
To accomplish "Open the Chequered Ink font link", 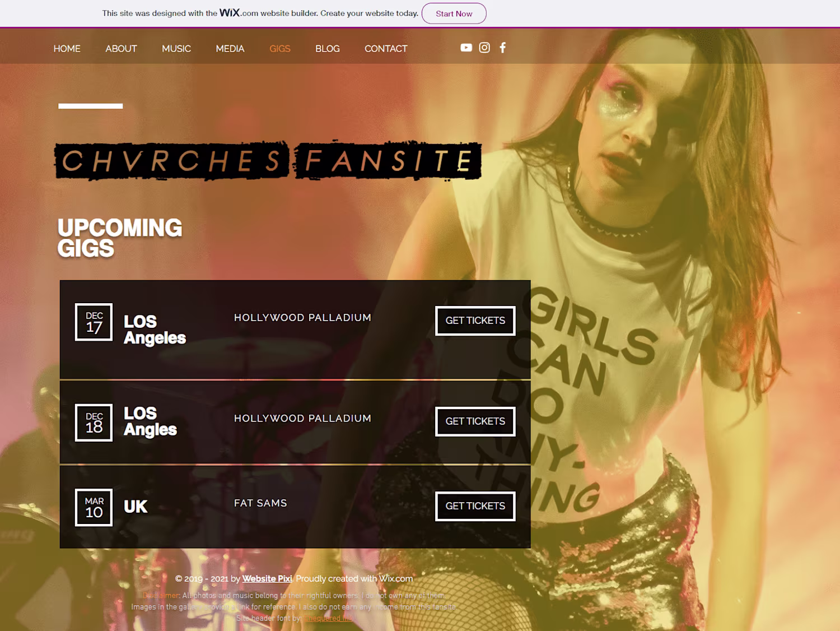I will point(329,618).
